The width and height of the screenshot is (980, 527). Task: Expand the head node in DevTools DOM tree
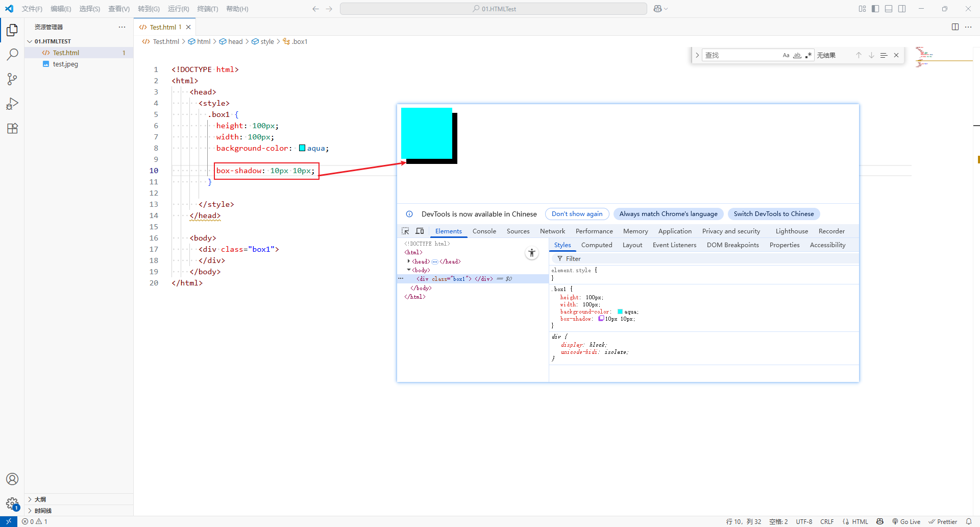(x=409, y=261)
